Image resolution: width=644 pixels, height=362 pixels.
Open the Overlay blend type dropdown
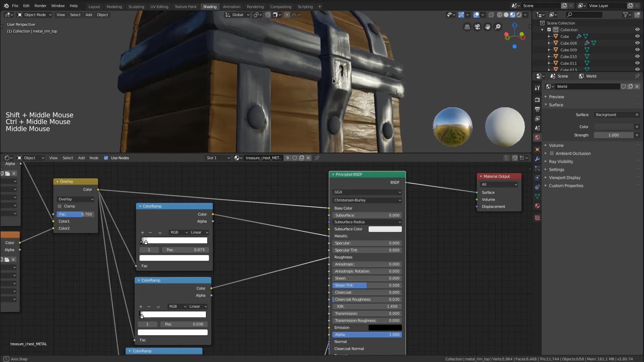(76, 199)
